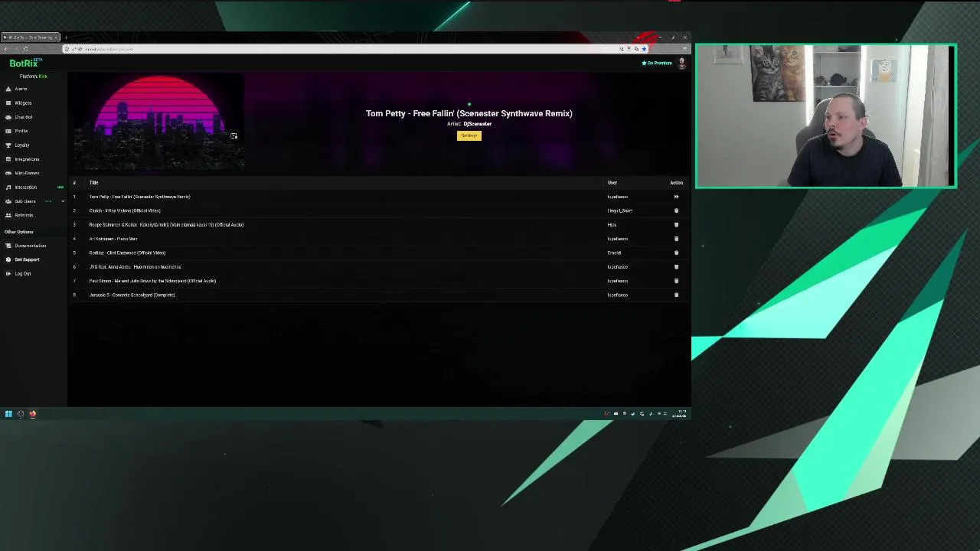Screen dimensions: 980x551
Task: Click the Mini-Games gamepad icon
Action: point(8,173)
